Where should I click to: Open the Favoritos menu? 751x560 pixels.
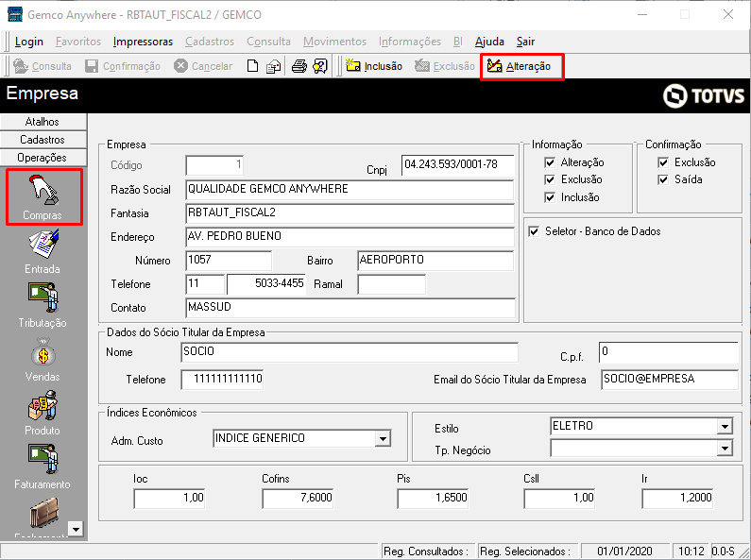(x=78, y=42)
